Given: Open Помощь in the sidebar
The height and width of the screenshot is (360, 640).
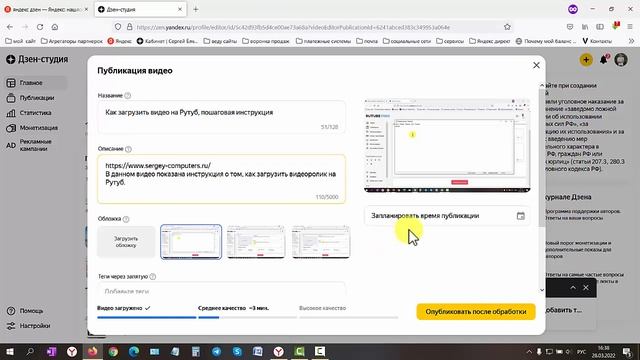Looking at the screenshot, I should pyautogui.click(x=25, y=311).
